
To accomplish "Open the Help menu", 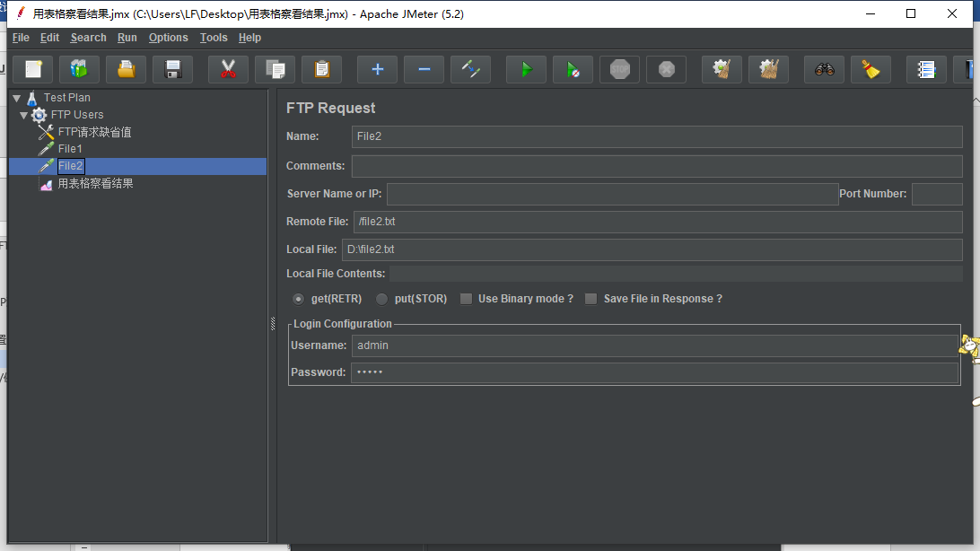I will coord(250,38).
